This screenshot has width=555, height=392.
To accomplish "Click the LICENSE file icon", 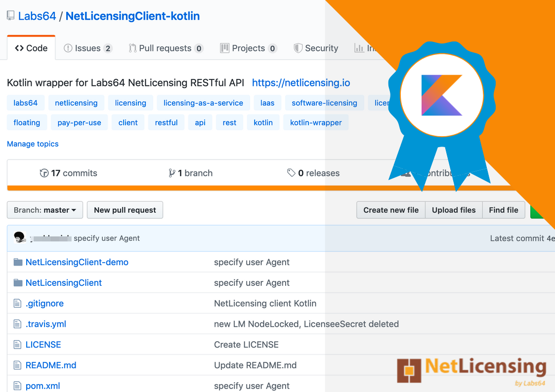I will tap(17, 344).
